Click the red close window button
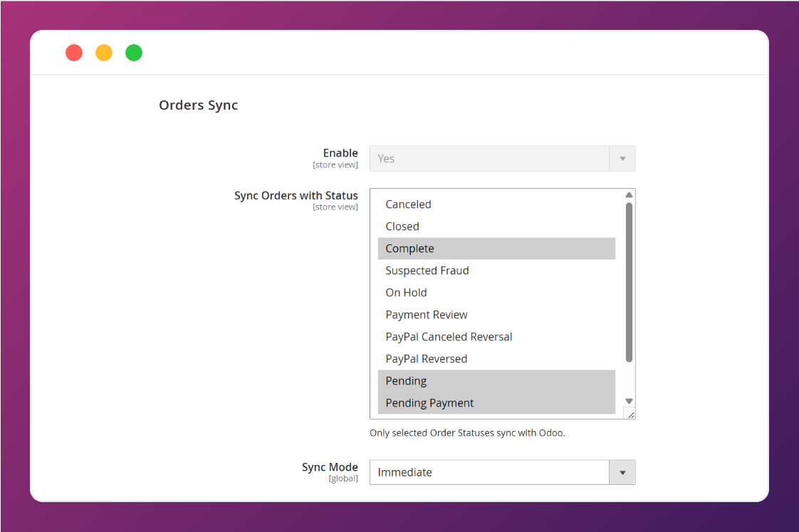Image resolution: width=799 pixels, height=532 pixels. [x=74, y=53]
